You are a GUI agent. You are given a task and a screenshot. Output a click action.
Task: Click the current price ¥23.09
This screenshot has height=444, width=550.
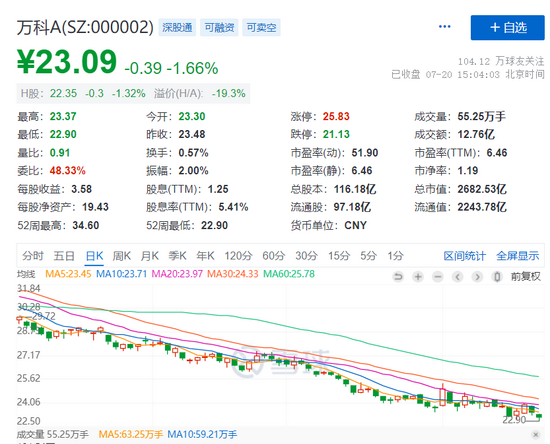[x=67, y=62]
